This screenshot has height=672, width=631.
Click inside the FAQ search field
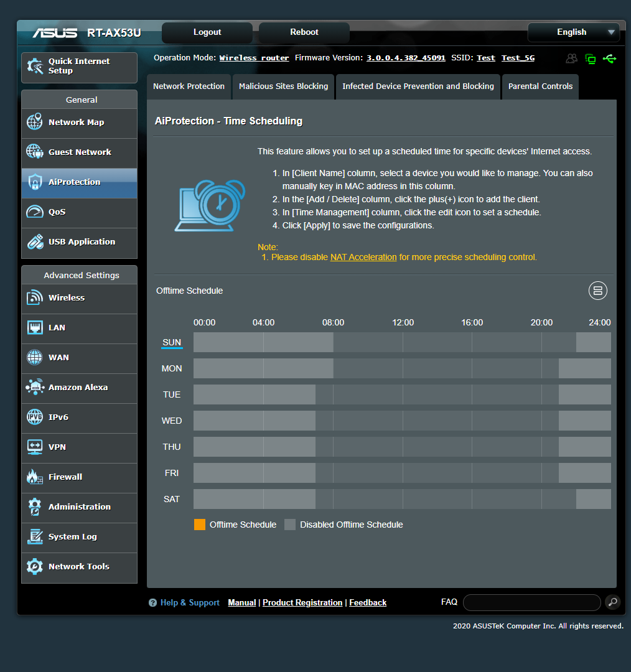531,602
